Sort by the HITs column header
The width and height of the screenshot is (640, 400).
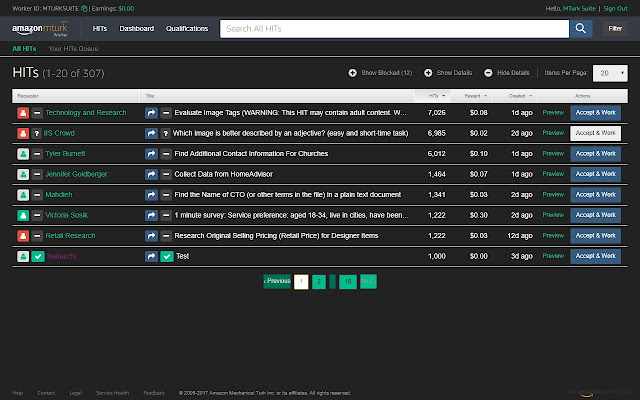tap(434, 96)
